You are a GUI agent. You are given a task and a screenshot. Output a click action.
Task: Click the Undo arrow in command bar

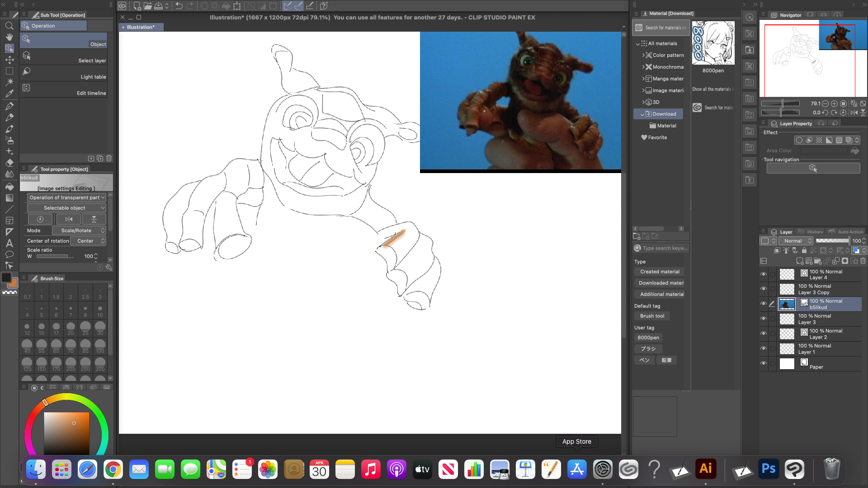(x=179, y=6)
